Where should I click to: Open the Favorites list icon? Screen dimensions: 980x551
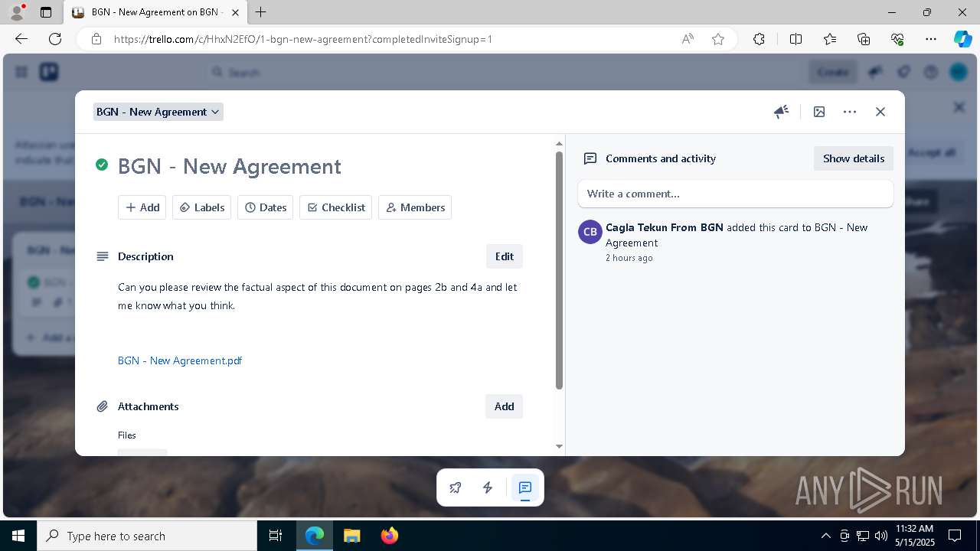pos(830,39)
